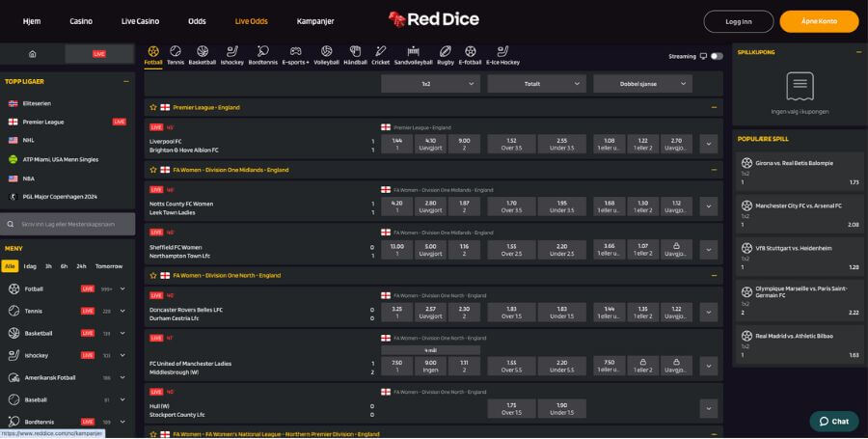Viewport: 868px width, 439px height.
Task: Collapse the Premier League - England group
Action: [714, 107]
